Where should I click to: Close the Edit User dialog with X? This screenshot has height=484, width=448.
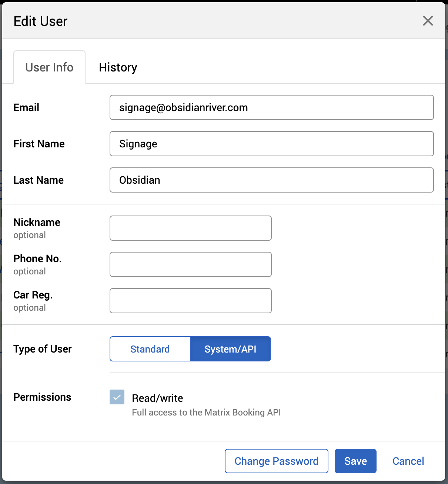point(428,21)
